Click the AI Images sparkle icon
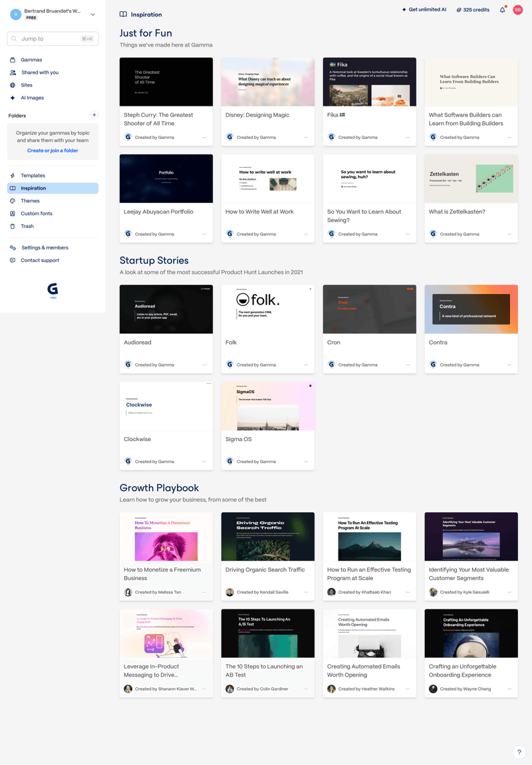 coord(13,98)
